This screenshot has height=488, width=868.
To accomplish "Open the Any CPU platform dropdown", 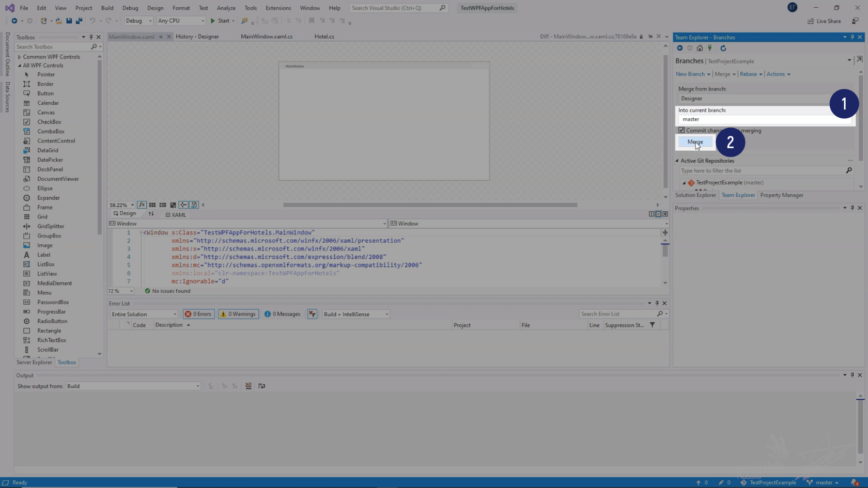I will pos(181,21).
